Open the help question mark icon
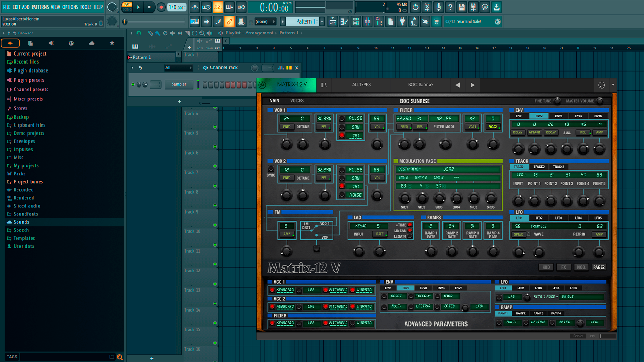This screenshot has height=362, width=644. pos(450,7)
